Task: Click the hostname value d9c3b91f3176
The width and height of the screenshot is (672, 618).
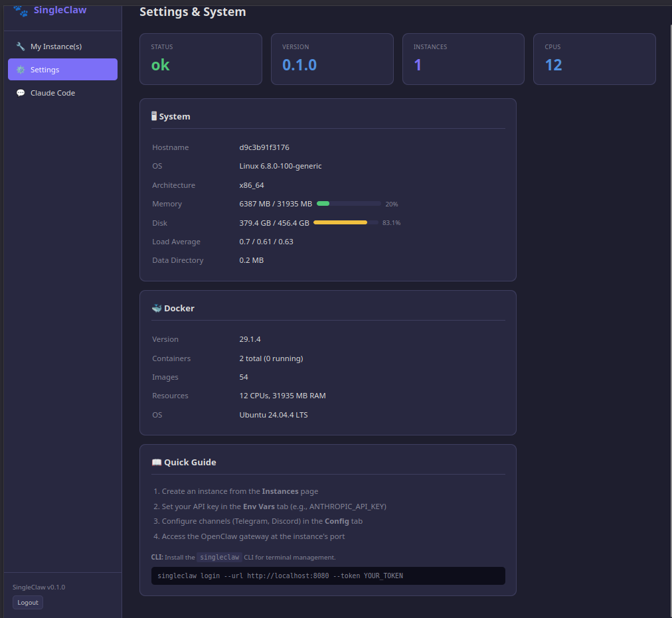Action: [x=264, y=147]
